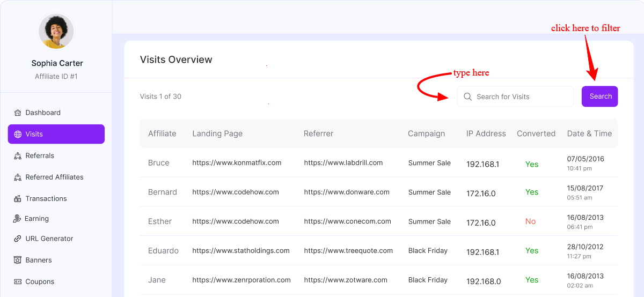Click Sophia Carter's profile photo

(56, 32)
